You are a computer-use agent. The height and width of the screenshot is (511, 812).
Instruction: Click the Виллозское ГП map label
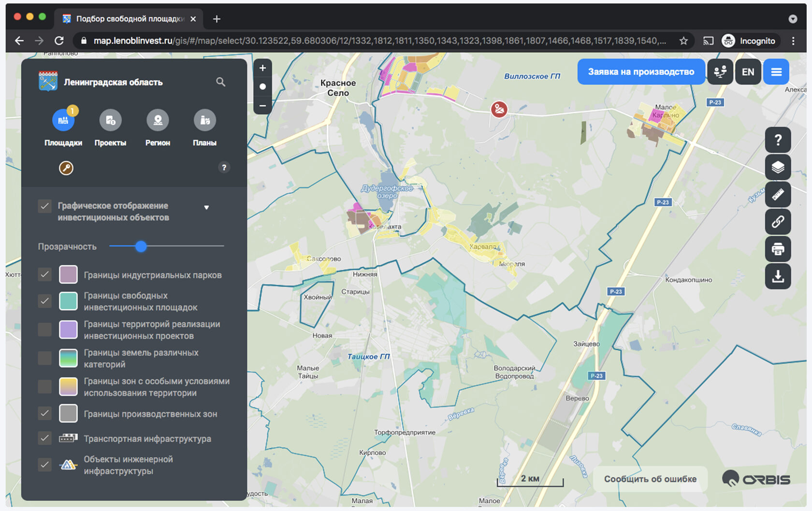pyautogui.click(x=532, y=76)
